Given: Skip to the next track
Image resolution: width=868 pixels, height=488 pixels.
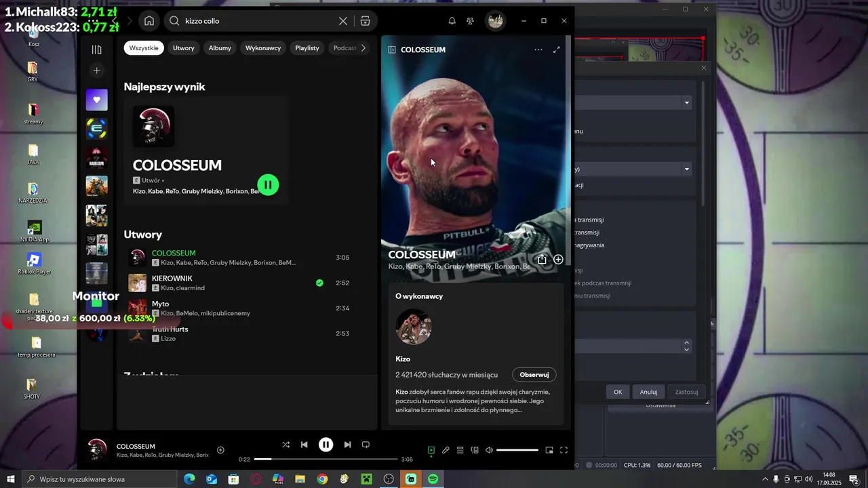Looking at the screenshot, I should pyautogui.click(x=347, y=445).
